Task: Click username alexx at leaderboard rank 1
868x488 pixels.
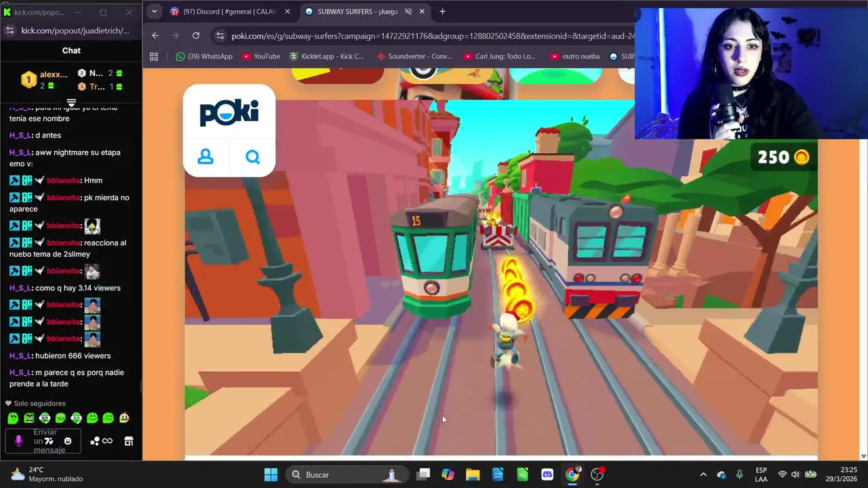Action: [x=54, y=75]
